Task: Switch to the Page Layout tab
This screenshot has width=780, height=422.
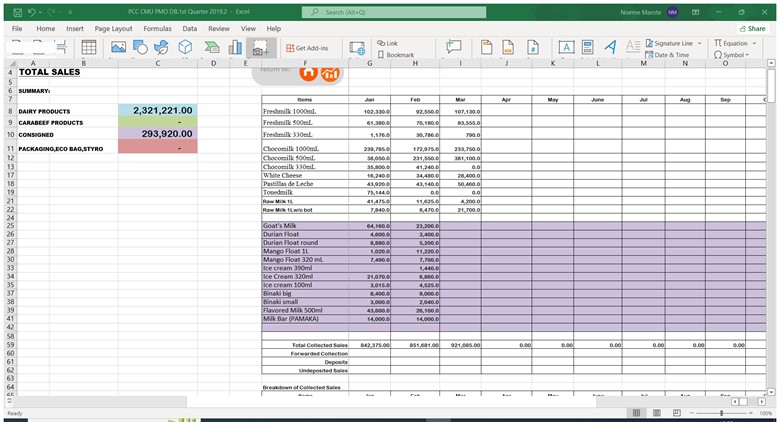Action: [113, 28]
